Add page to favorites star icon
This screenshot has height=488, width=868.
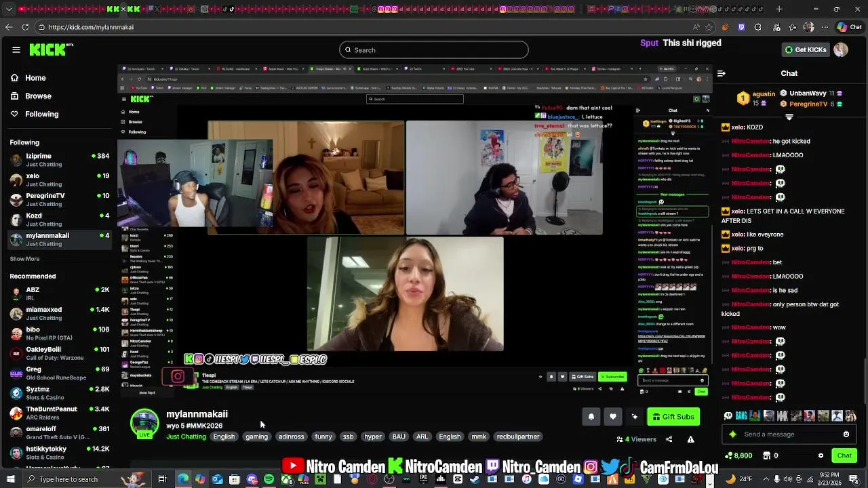point(709,27)
